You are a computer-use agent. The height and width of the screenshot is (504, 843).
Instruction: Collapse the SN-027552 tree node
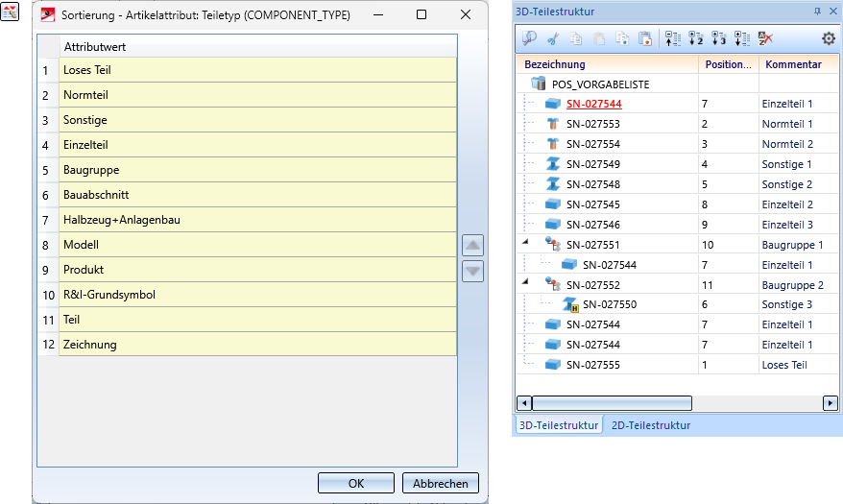[525, 281]
